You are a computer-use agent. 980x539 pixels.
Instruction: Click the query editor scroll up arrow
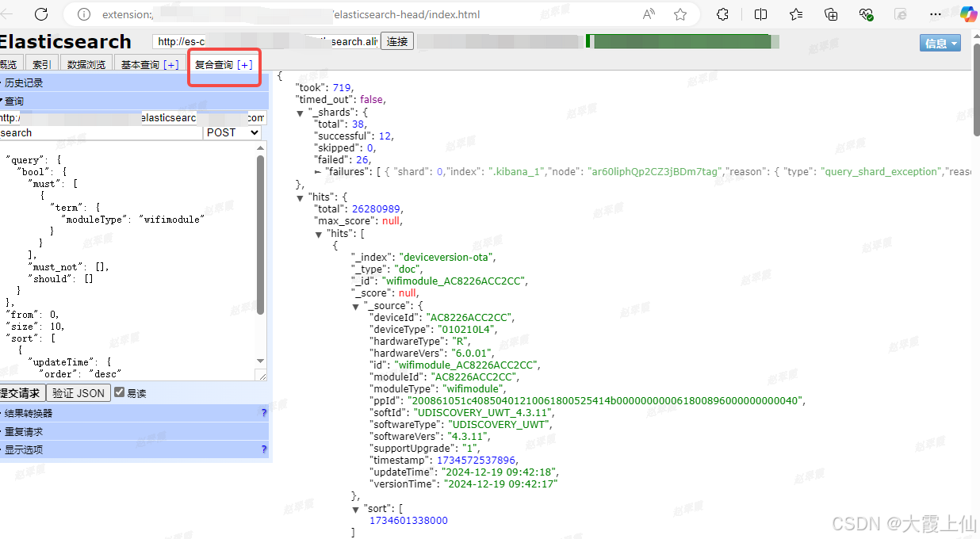(x=261, y=147)
